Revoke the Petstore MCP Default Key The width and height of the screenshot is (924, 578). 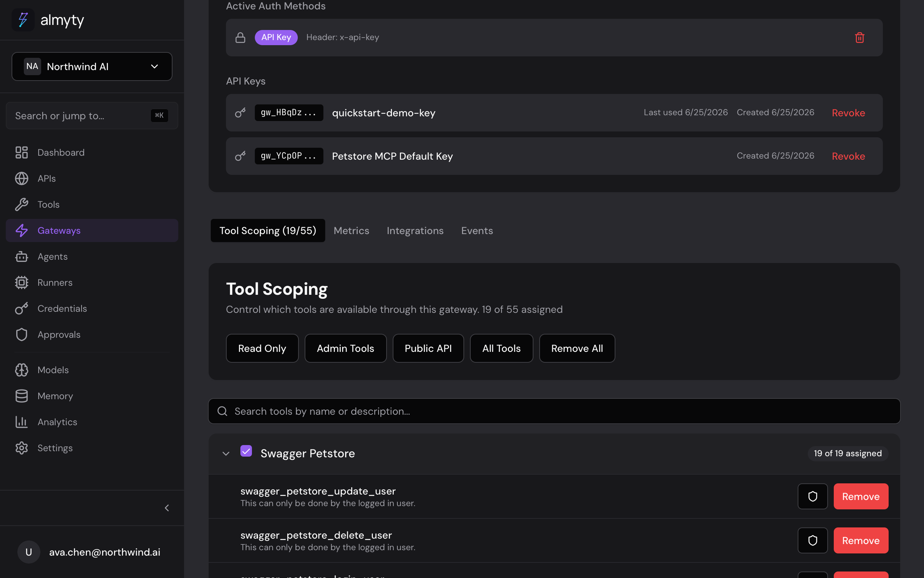click(x=849, y=156)
